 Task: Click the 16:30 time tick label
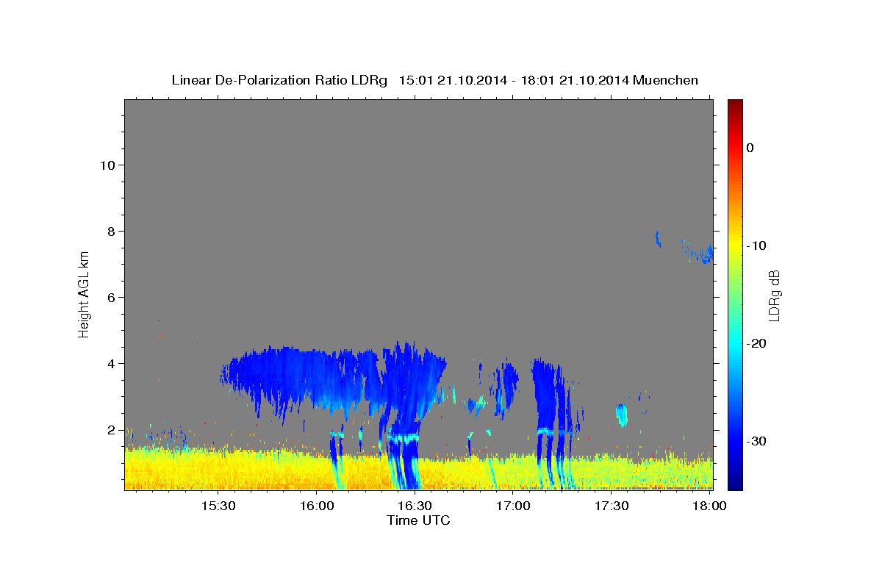click(x=415, y=506)
